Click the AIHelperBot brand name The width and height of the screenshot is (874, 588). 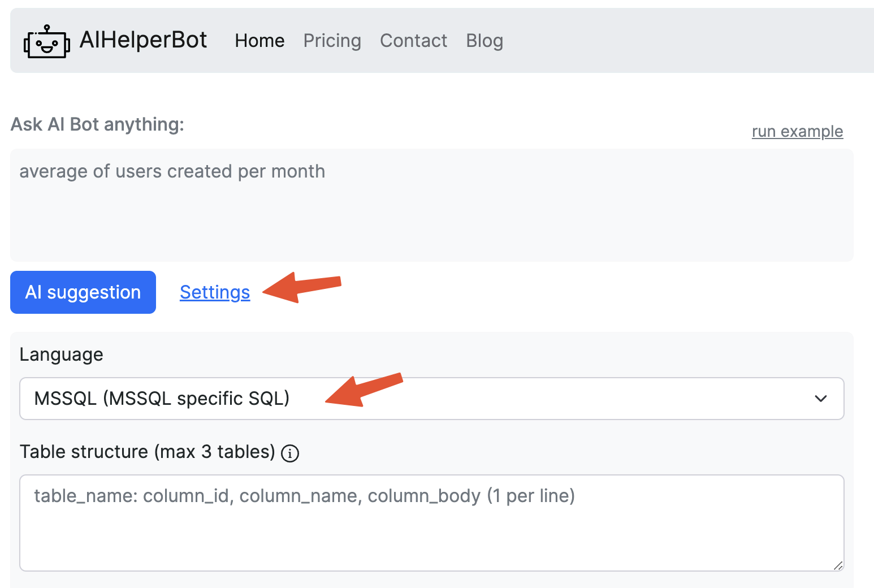pos(144,40)
